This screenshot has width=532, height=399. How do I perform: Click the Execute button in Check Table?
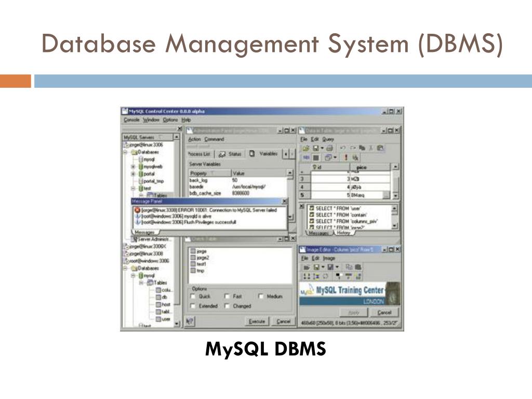(257, 321)
